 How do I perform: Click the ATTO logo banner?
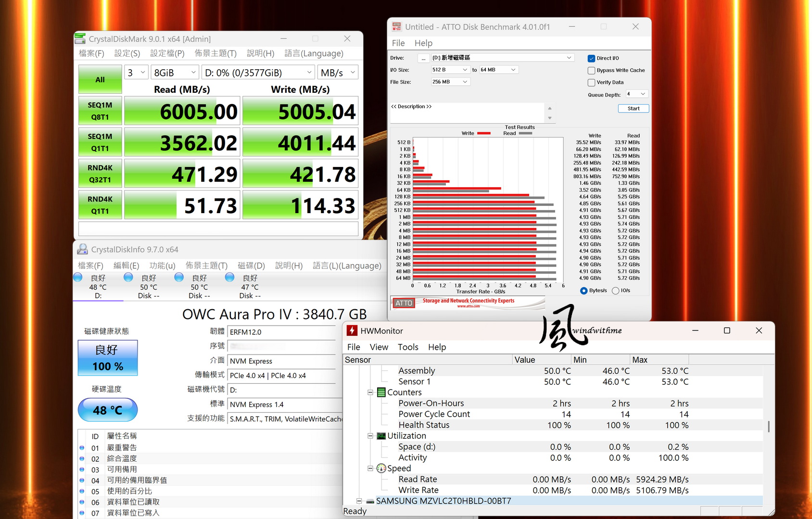point(468,303)
